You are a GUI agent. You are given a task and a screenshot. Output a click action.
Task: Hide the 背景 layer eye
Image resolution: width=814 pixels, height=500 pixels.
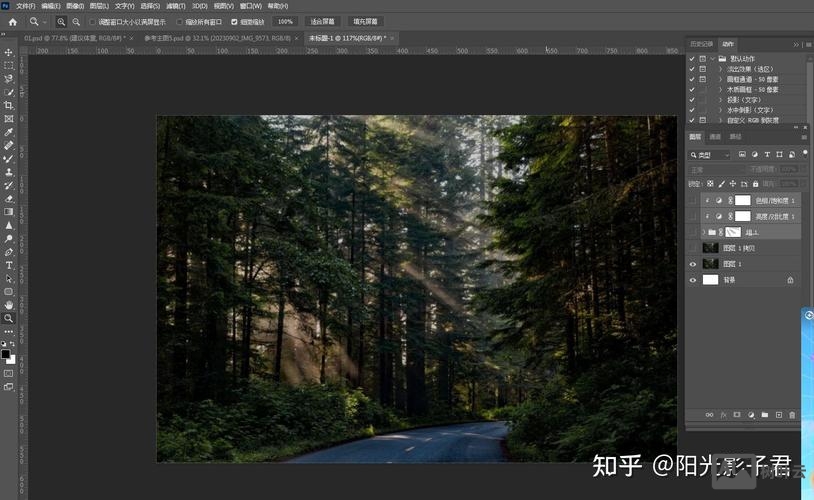click(693, 280)
